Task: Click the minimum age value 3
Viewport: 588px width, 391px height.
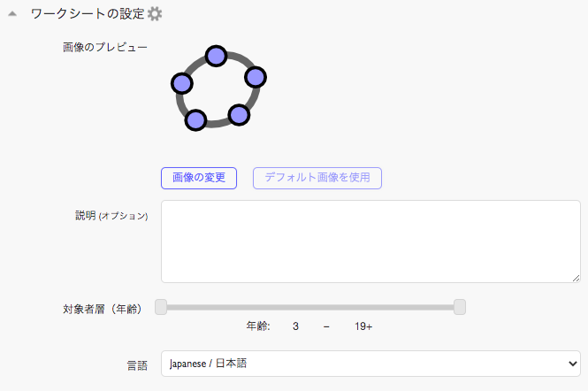Action: click(x=295, y=326)
